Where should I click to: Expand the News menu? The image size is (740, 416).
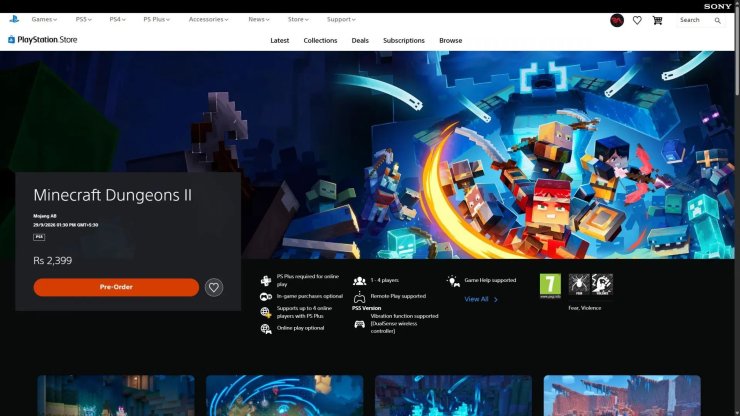coord(259,19)
